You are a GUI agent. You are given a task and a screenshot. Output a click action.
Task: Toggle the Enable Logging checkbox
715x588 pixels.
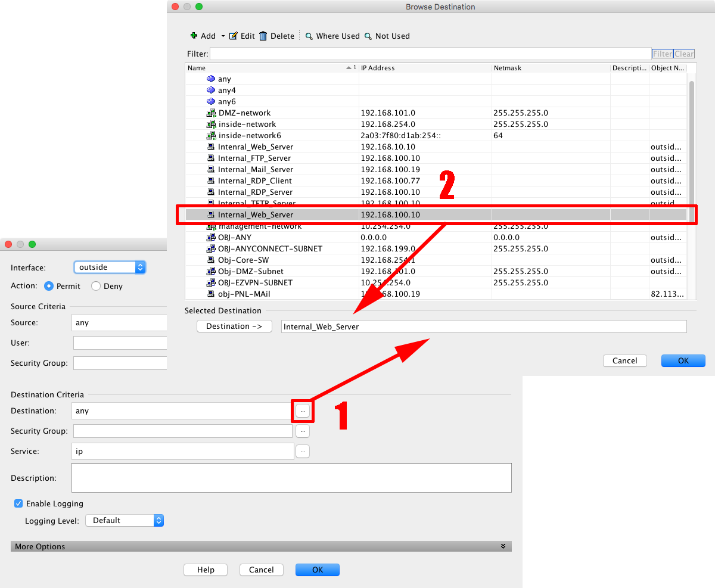(x=18, y=503)
